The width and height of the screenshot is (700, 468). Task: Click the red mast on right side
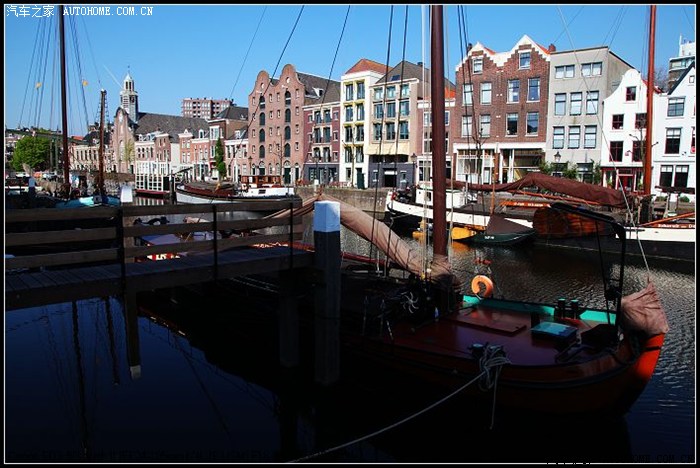(x=650, y=100)
